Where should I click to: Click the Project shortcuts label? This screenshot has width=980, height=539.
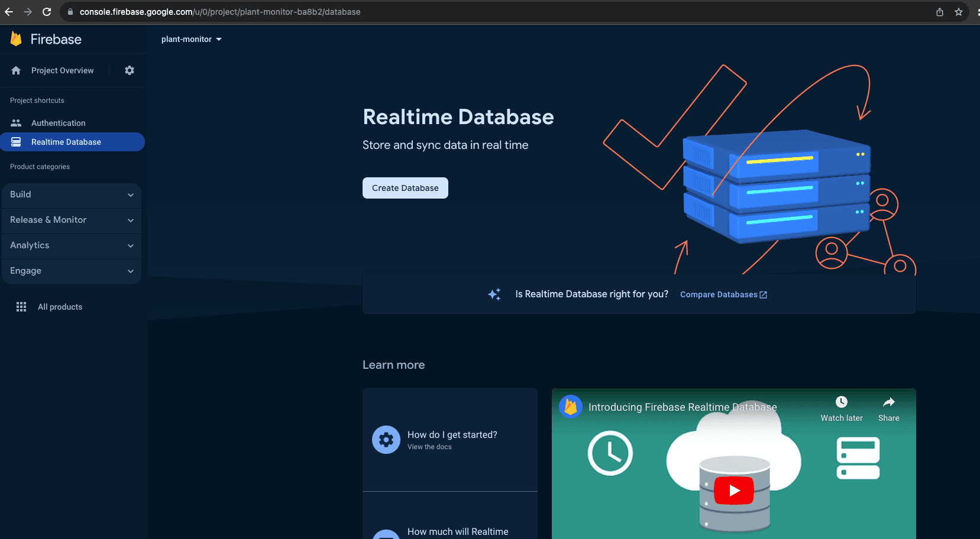[x=37, y=100]
